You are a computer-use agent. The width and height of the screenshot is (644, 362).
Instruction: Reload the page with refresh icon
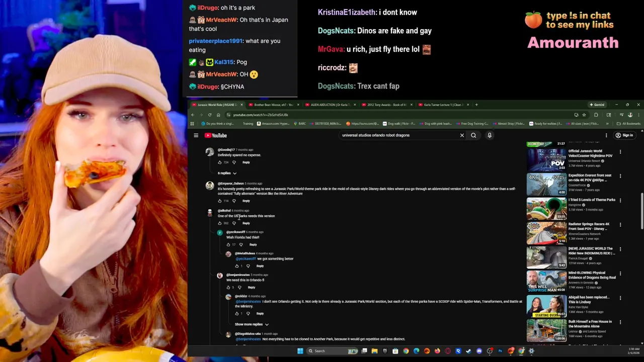click(210, 115)
